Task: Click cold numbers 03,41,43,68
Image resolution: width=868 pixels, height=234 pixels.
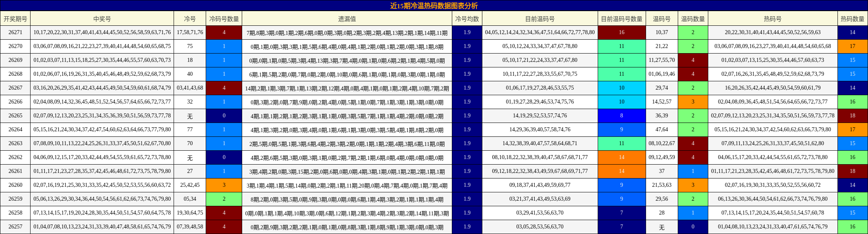Action: point(190,88)
